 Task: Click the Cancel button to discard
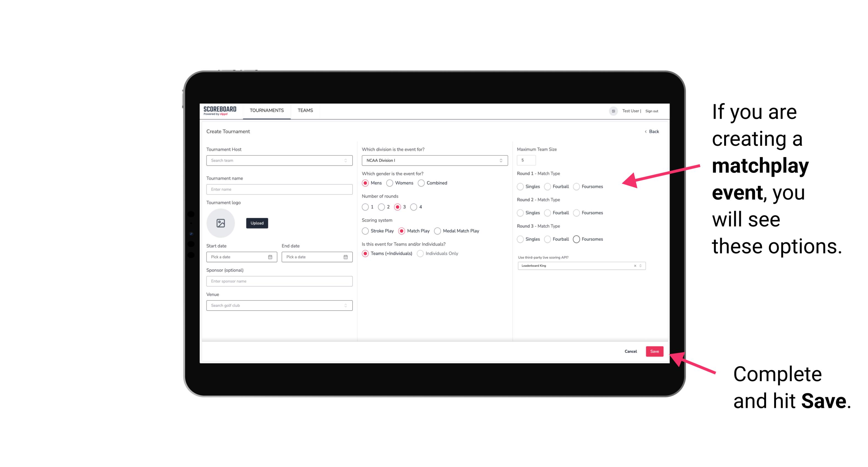tap(631, 352)
